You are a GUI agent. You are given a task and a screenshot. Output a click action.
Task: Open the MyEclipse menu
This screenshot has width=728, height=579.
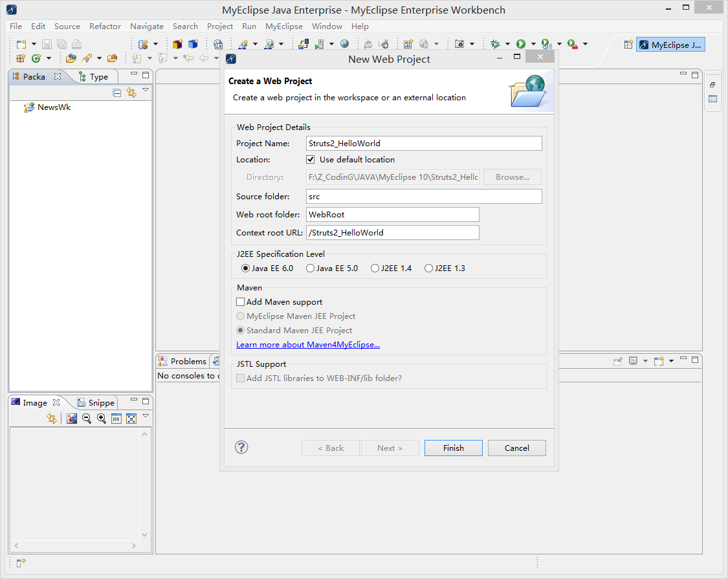[283, 27]
